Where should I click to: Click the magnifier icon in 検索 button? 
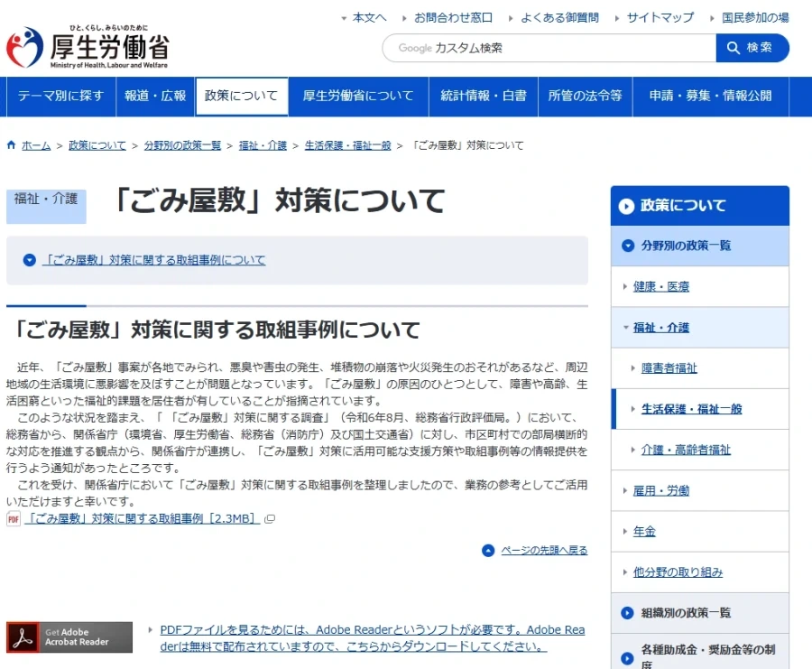point(733,48)
